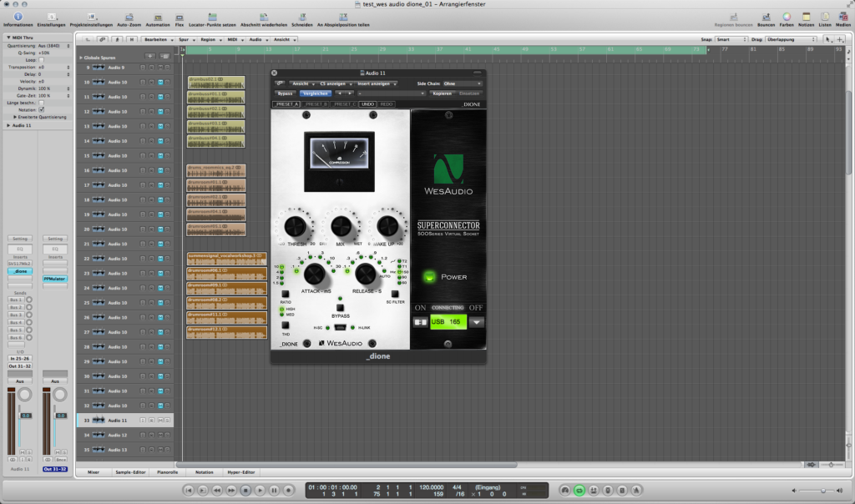855x504 pixels.
Task: Open the Drag Überlappung dropdown
Action: click(x=791, y=39)
